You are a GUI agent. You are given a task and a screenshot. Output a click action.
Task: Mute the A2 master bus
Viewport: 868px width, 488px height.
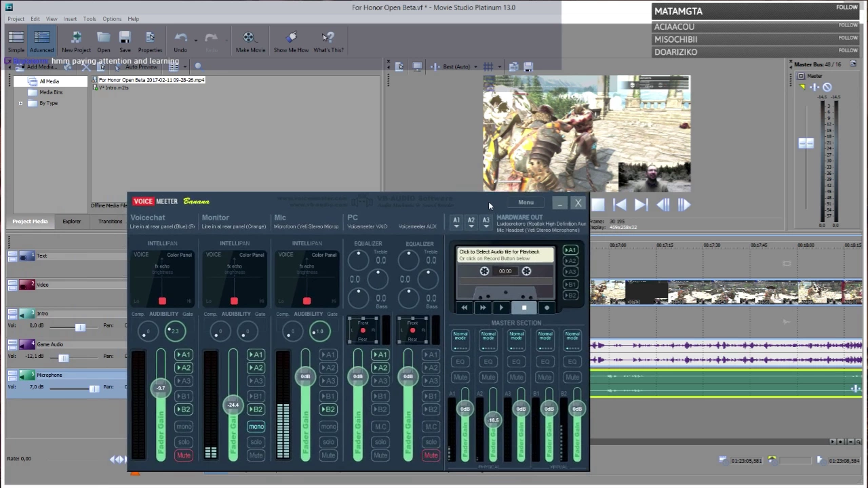pyautogui.click(x=488, y=377)
